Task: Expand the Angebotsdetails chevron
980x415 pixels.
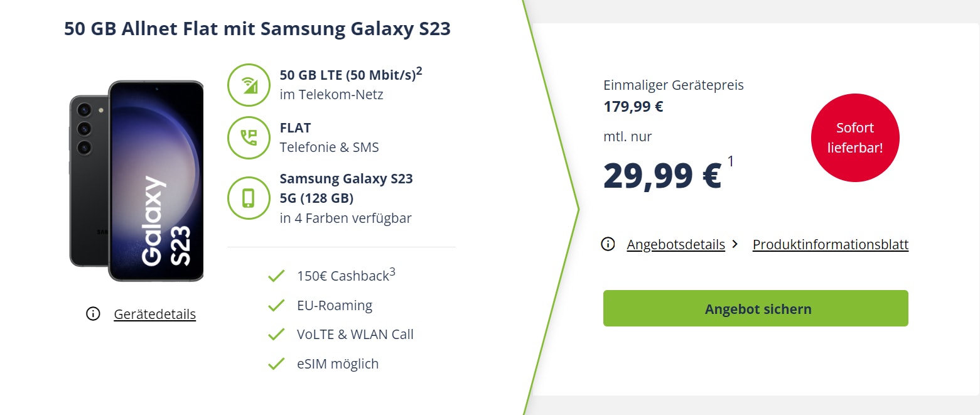Action: (735, 244)
